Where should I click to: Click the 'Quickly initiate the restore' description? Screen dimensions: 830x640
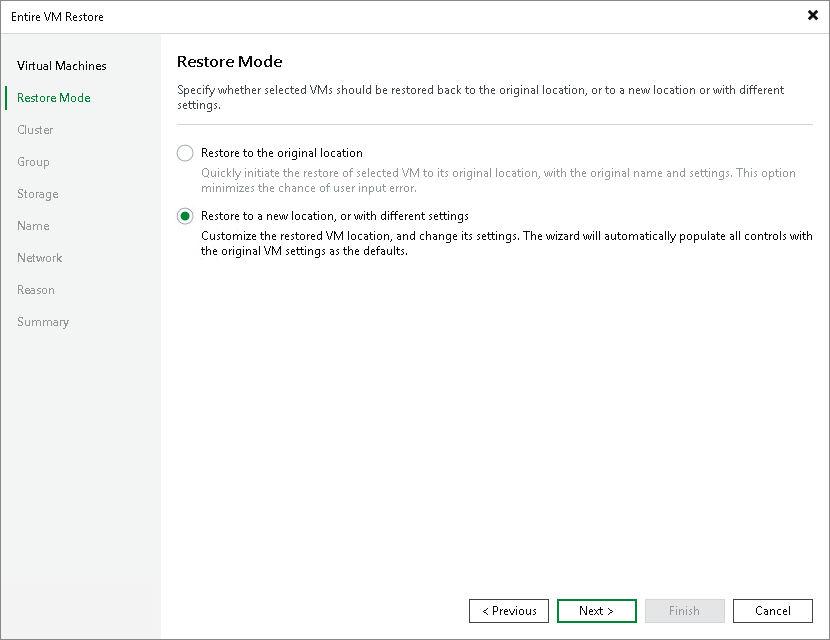pyautogui.click(x=498, y=181)
